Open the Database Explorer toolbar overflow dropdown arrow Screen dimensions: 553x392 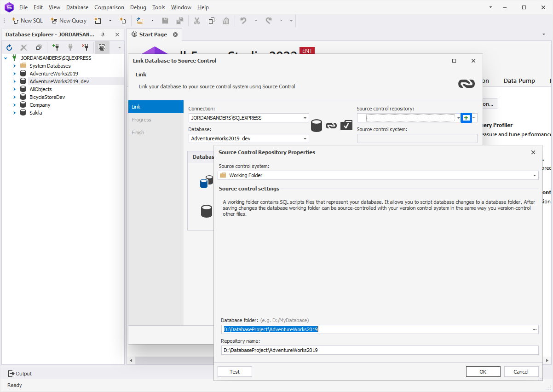119,47
